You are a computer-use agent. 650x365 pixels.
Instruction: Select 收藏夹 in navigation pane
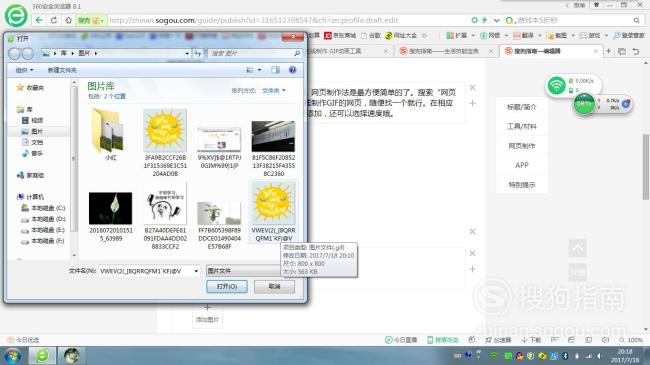click(x=30, y=88)
